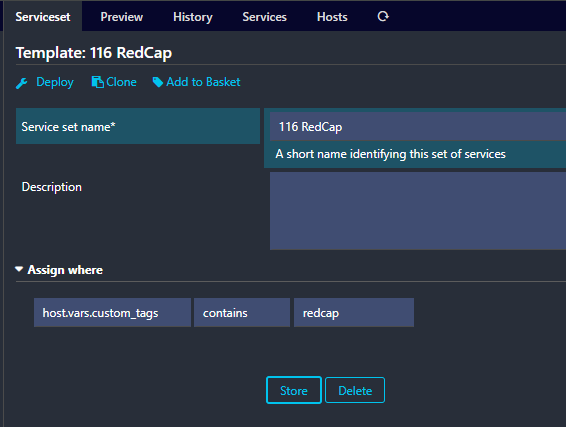The image size is (566, 427).
Task: Open the host.vars.custom_tags property dropdown
Action: point(112,313)
